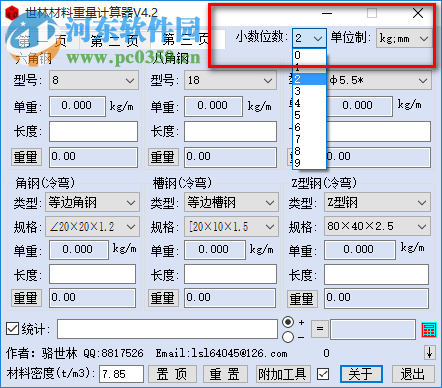The width and height of the screenshot is (442, 388).
Task: Expand the 等边角钢 类型 dropdown
Action: [x=93, y=202]
